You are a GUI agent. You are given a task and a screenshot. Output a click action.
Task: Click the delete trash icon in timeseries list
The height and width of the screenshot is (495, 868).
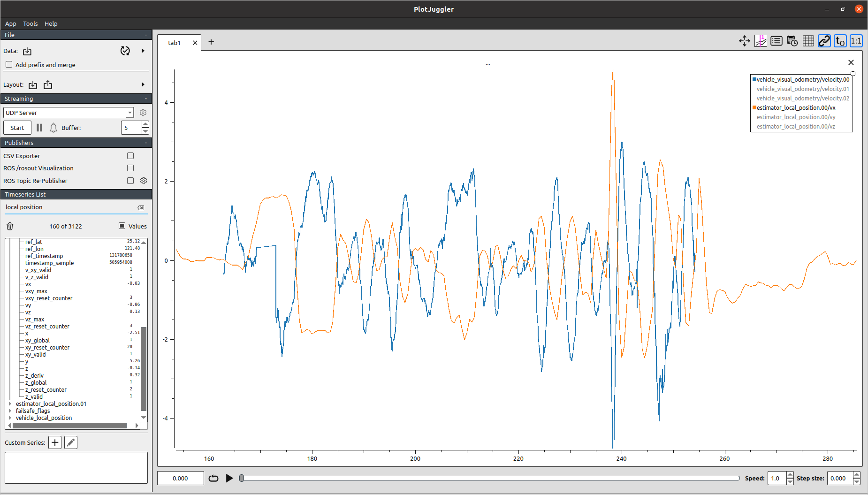tap(10, 226)
